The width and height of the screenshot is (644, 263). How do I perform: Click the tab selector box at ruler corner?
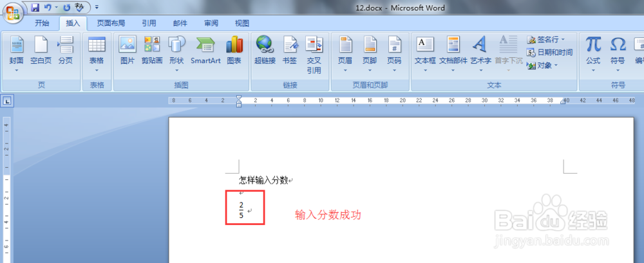click(8, 100)
